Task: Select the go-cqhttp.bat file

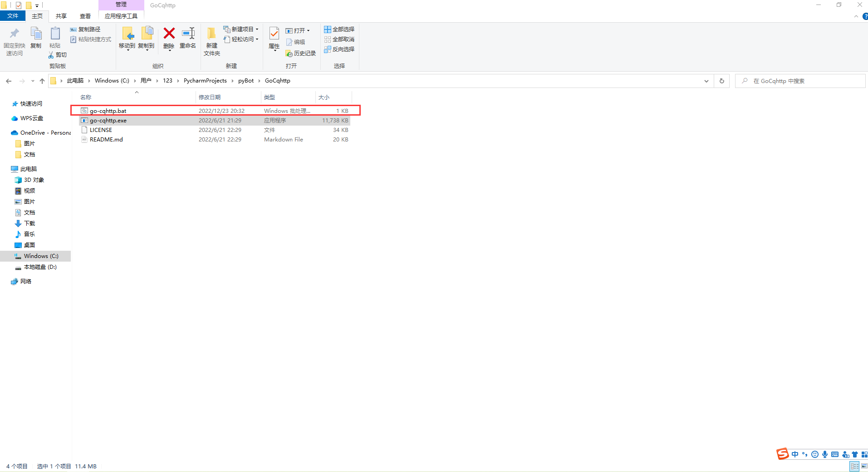Action: click(215, 111)
